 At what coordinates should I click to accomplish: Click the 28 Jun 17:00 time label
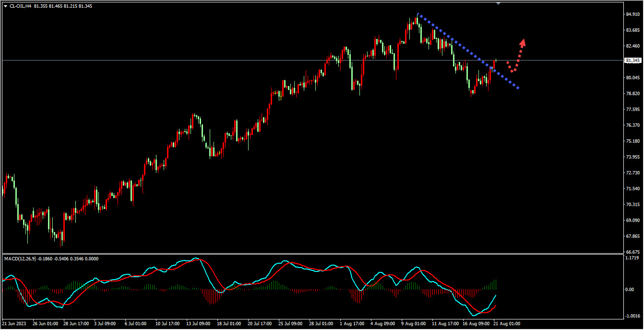pos(76,324)
